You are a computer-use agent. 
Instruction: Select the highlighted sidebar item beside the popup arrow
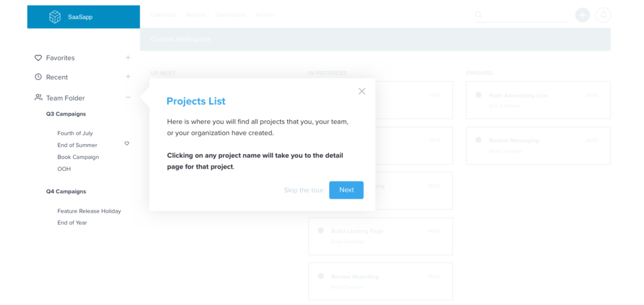pos(79,99)
